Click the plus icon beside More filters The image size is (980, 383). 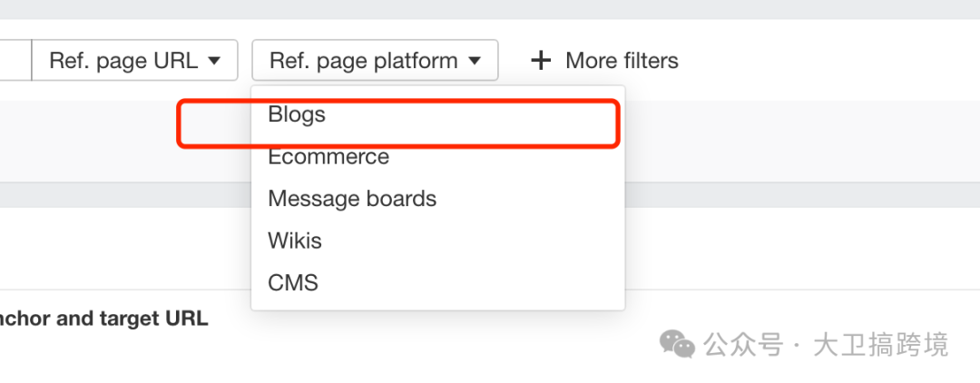541,61
